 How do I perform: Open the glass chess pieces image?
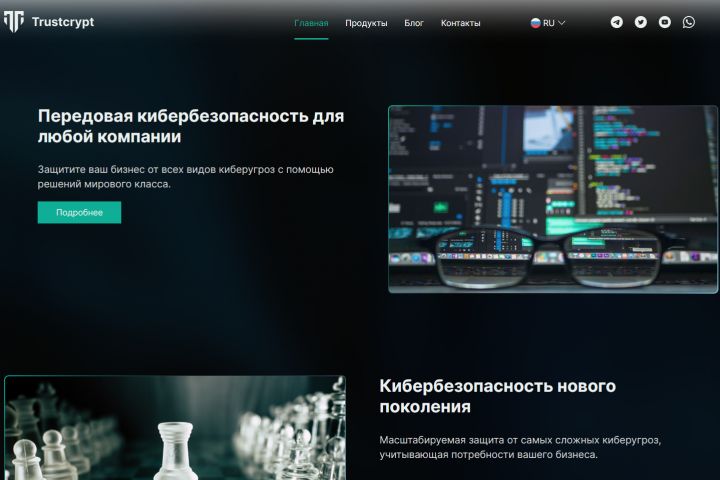click(x=175, y=428)
